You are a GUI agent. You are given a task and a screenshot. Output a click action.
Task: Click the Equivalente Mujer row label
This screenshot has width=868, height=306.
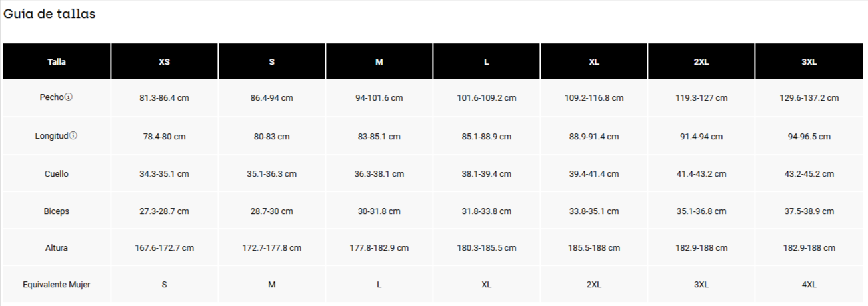[57, 285]
